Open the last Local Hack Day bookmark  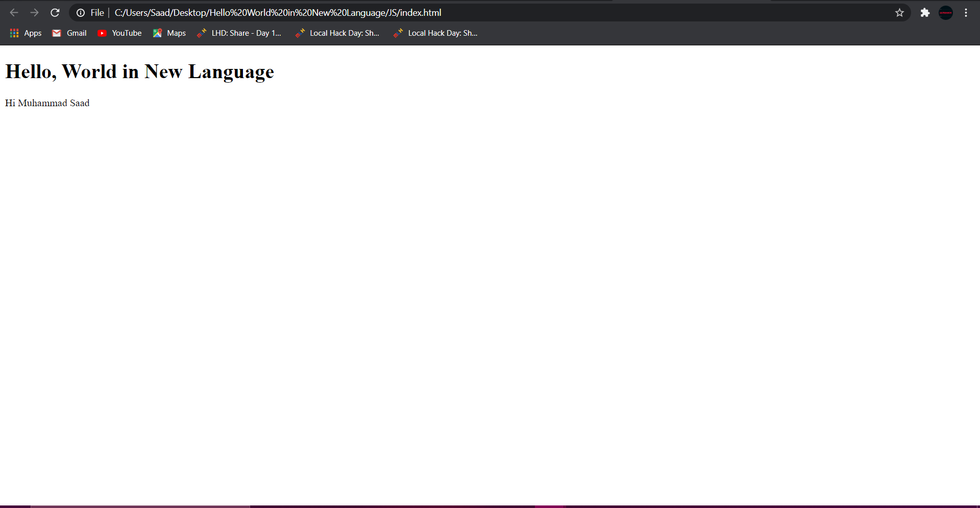click(435, 33)
